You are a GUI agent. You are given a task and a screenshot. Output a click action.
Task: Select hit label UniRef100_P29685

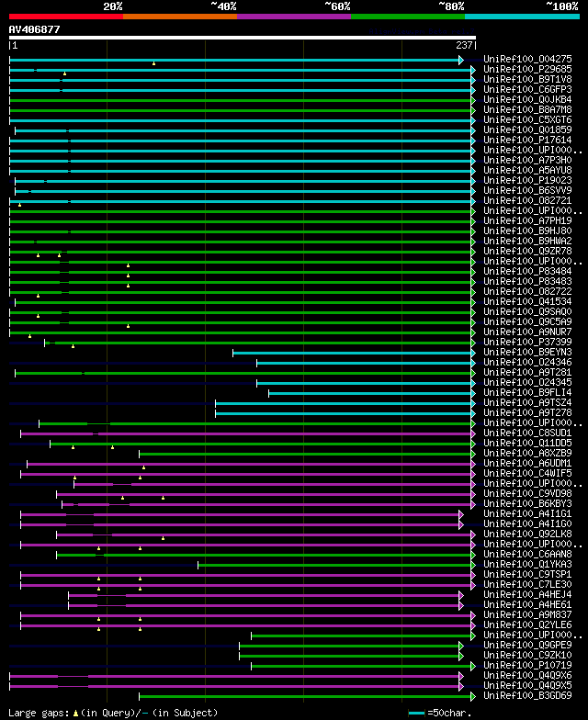(527, 70)
